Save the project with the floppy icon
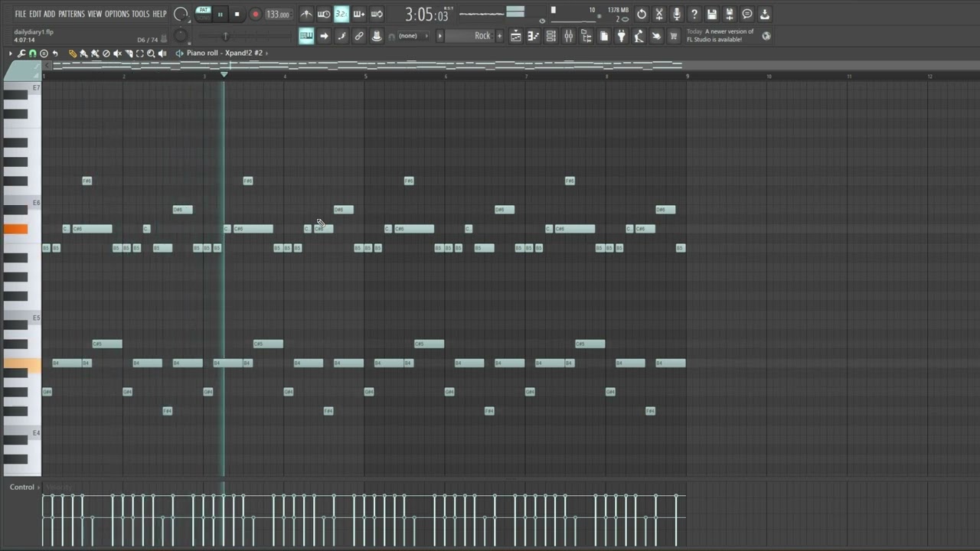 pos(712,14)
